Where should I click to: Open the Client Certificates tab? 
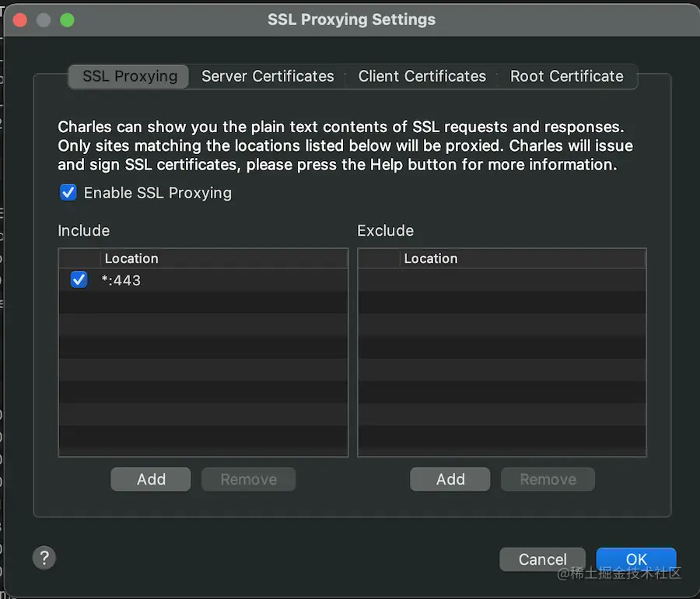(x=422, y=76)
